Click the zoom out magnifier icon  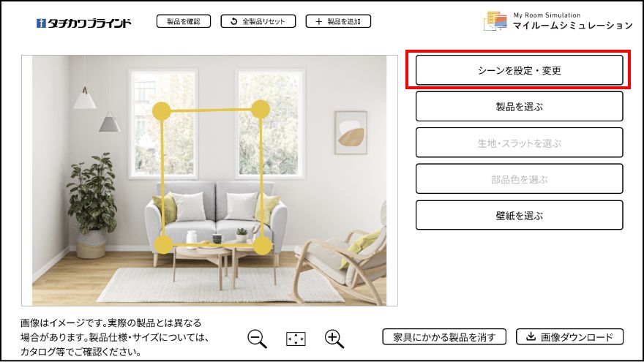[x=257, y=339]
